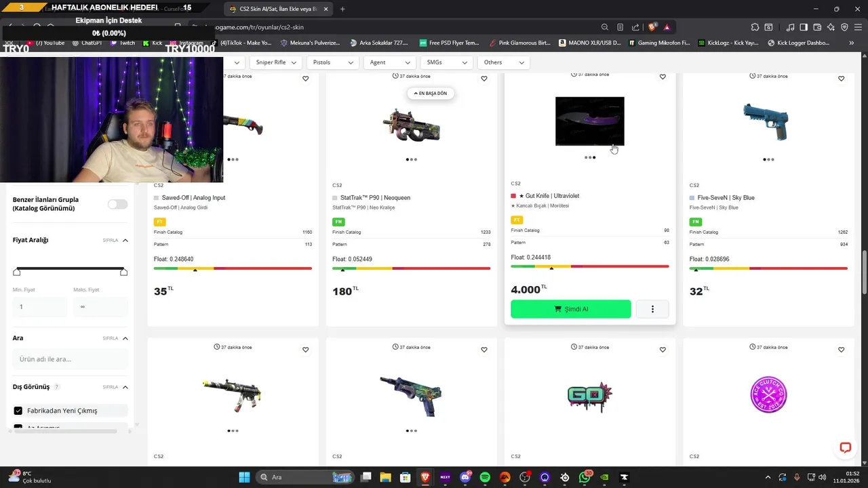Open the Brave Wallet icon
This screenshot has width=868, height=488.
click(x=817, y=27)
